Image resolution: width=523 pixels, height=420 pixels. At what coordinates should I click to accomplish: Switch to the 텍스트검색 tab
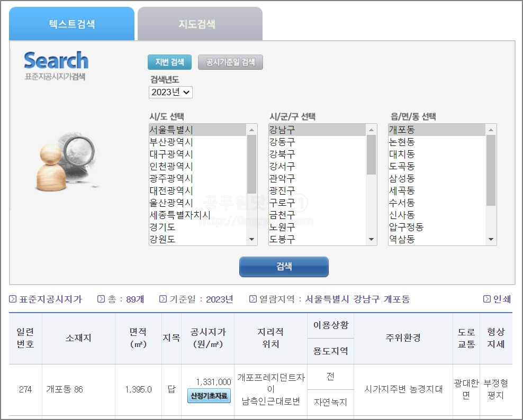pyautogui.click(x=71, y=23)
